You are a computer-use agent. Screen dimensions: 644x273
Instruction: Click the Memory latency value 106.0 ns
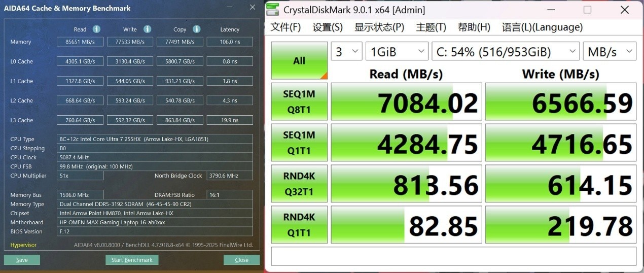pos(230,42)
